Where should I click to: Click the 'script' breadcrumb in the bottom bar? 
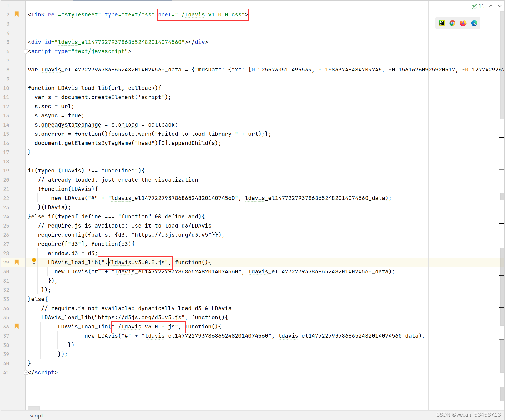[36, 416]
